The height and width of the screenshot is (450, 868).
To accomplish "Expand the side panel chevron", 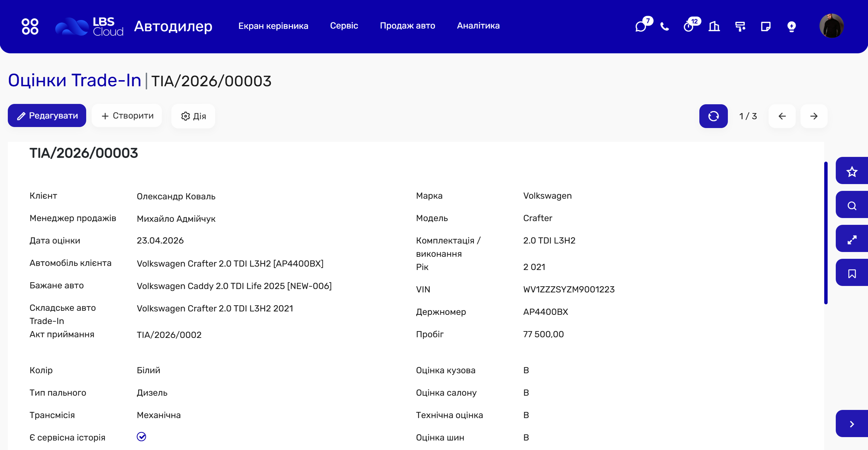I will 852,424.
